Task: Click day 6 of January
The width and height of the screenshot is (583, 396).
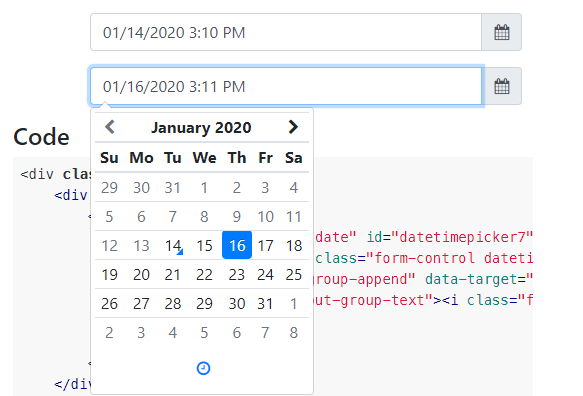Action: click(141, 216)
